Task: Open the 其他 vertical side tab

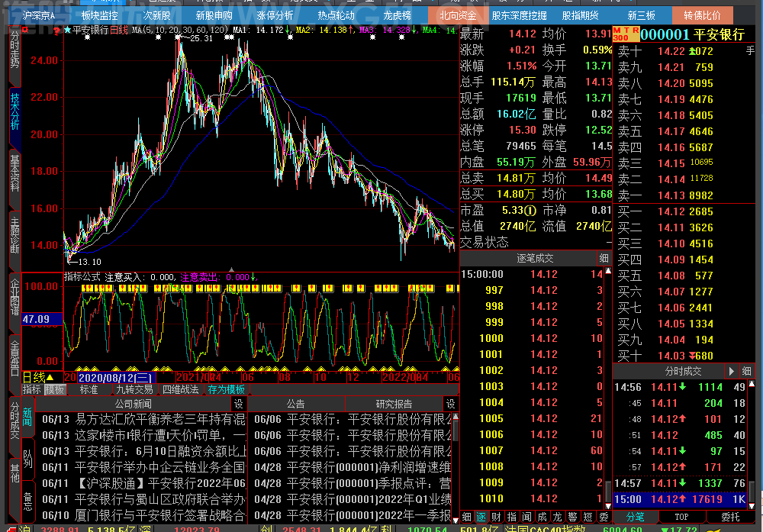Action: pos(14,473)
